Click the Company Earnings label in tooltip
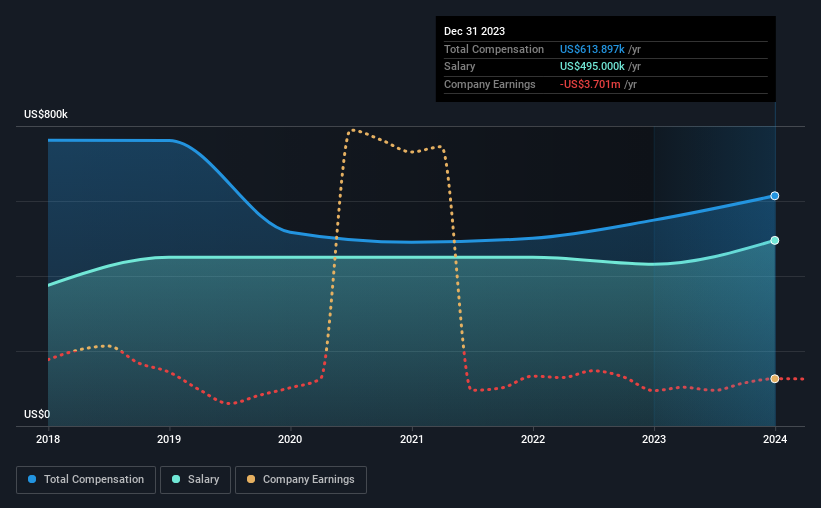821x508 pixels. [x=490, y=84]
